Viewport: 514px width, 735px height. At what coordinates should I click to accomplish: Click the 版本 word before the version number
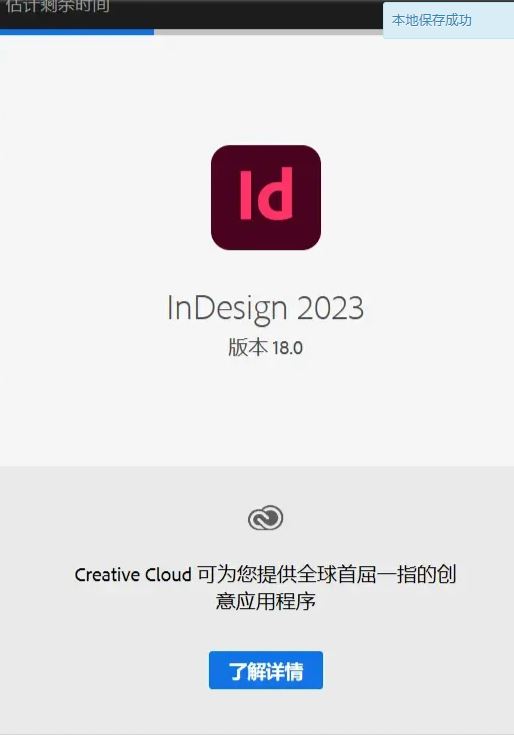(248, 348)
